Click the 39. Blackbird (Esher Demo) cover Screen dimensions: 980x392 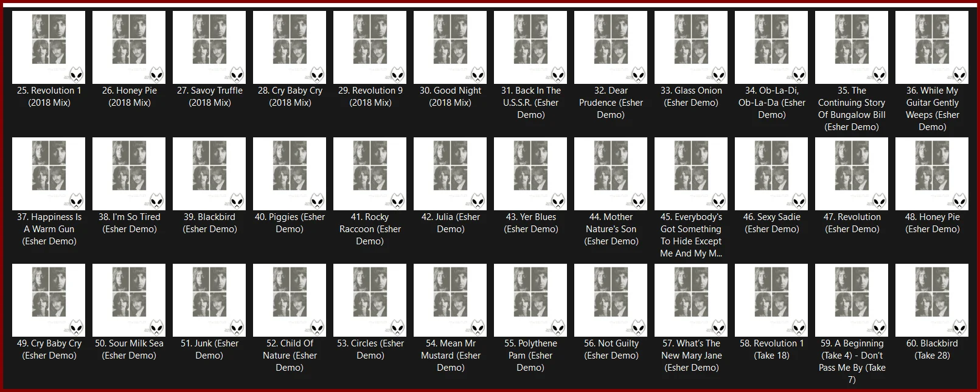209,174
